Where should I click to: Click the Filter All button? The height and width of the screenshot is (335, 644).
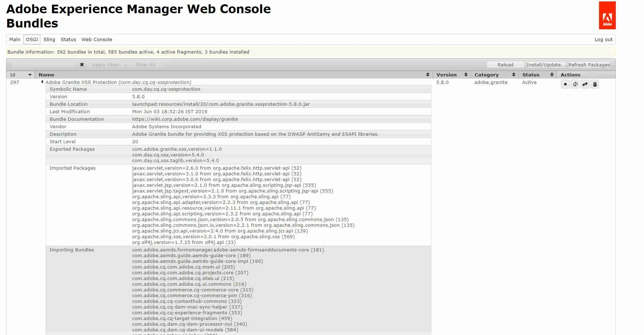(145, 65)
